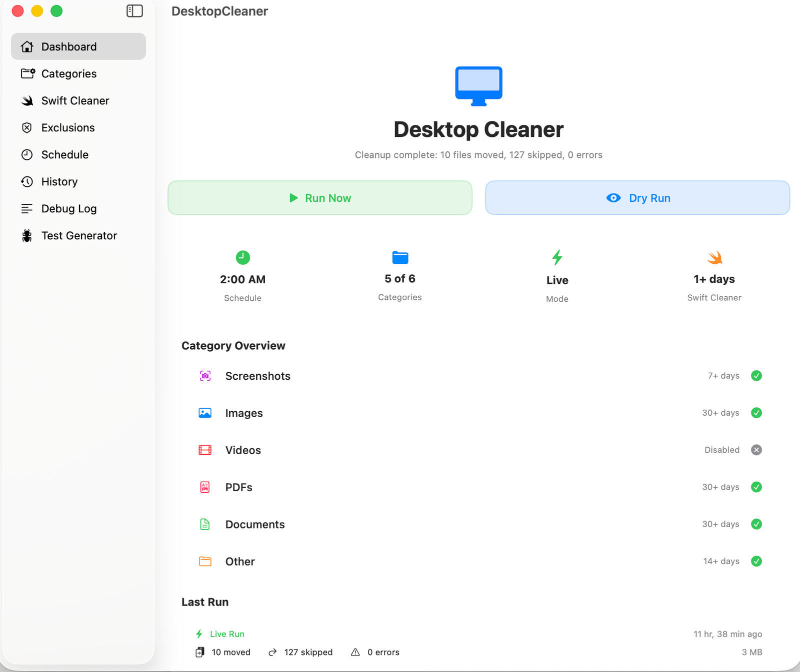Open Exclusions via its circled icon
800x672 pixels.
pos(27,127)
